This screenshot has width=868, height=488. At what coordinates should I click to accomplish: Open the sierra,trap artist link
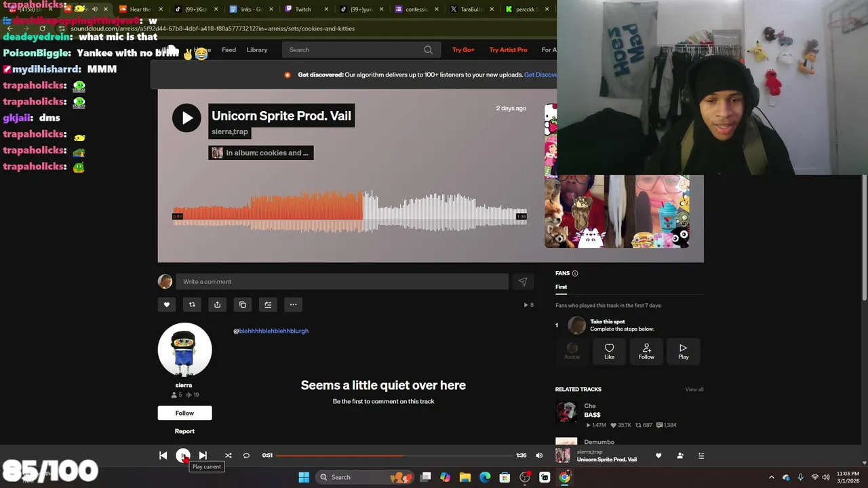click(230, 131)
